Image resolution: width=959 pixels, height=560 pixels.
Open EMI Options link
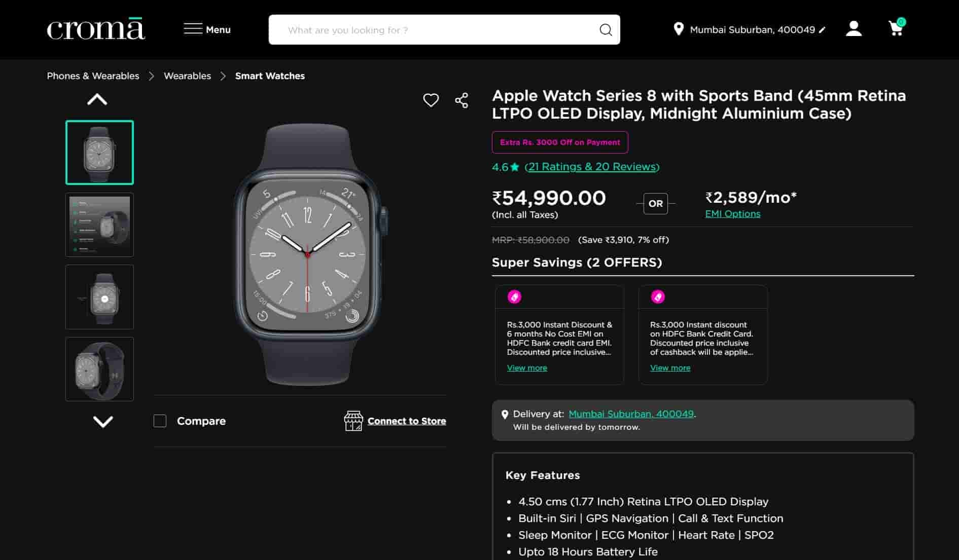coord(732,213)
